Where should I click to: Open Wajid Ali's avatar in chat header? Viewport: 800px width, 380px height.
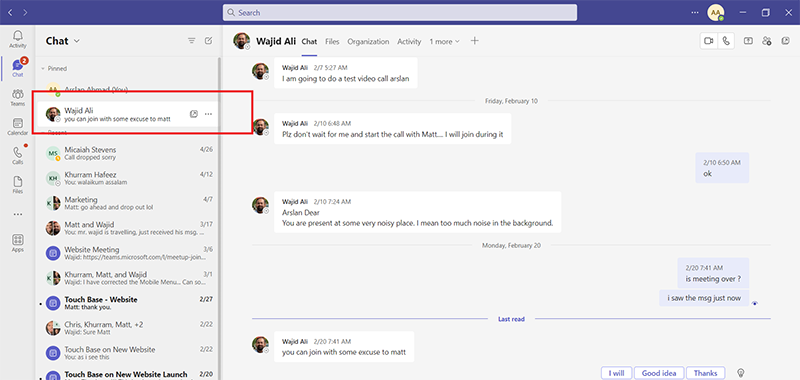(x=242, y=41)
